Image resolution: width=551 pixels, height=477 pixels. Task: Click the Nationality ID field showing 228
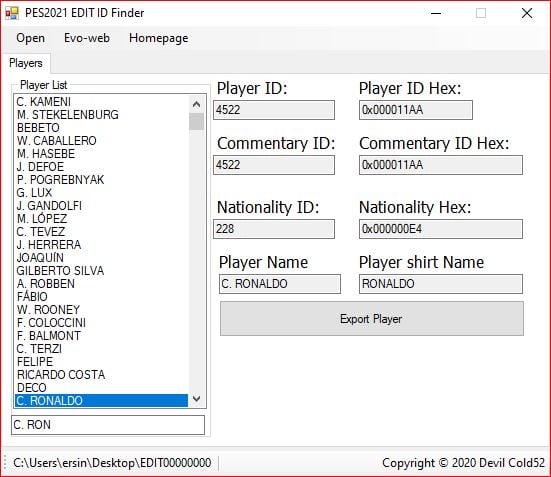pos(274,229)
